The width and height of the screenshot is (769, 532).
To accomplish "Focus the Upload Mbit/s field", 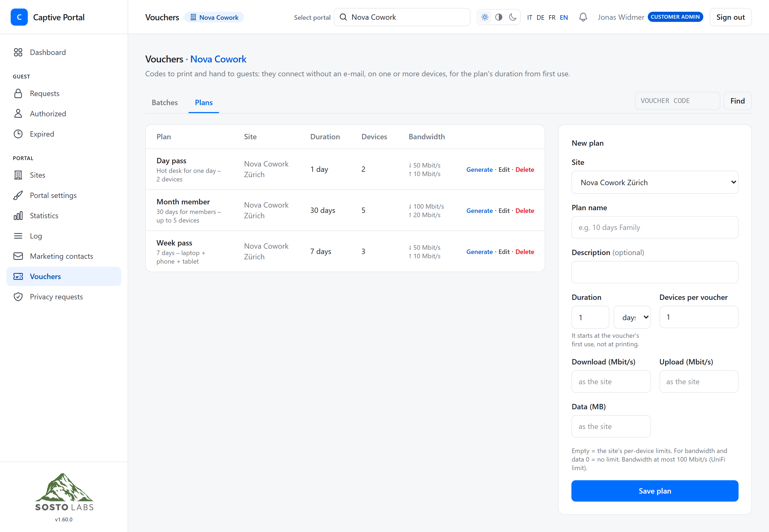I will pos(699,381).
